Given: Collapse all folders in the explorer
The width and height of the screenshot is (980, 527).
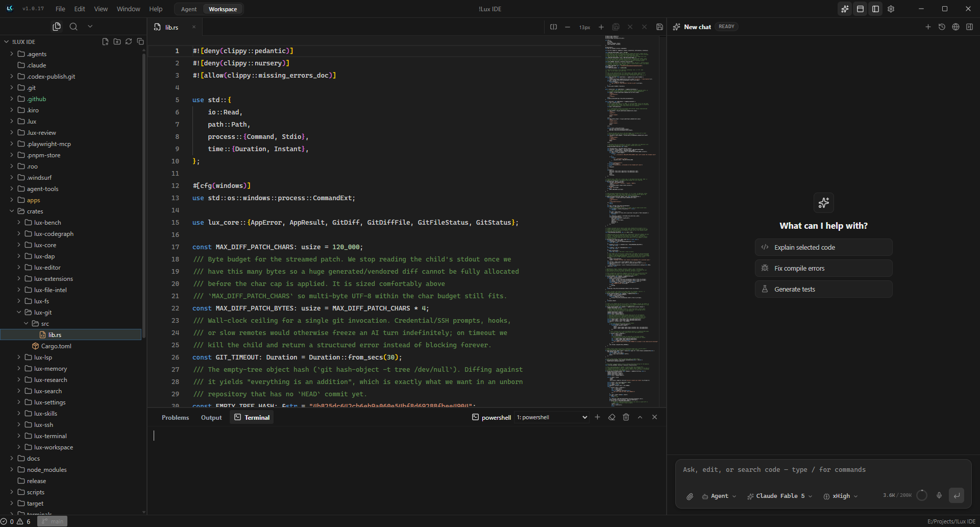Looking at the screenshot, I should (140, 42).
